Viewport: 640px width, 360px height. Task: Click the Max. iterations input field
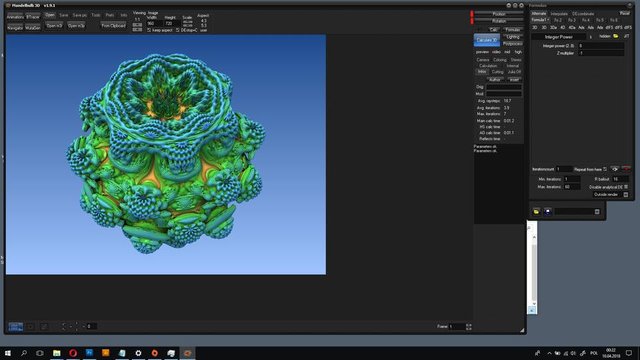(x=571, y=187)
